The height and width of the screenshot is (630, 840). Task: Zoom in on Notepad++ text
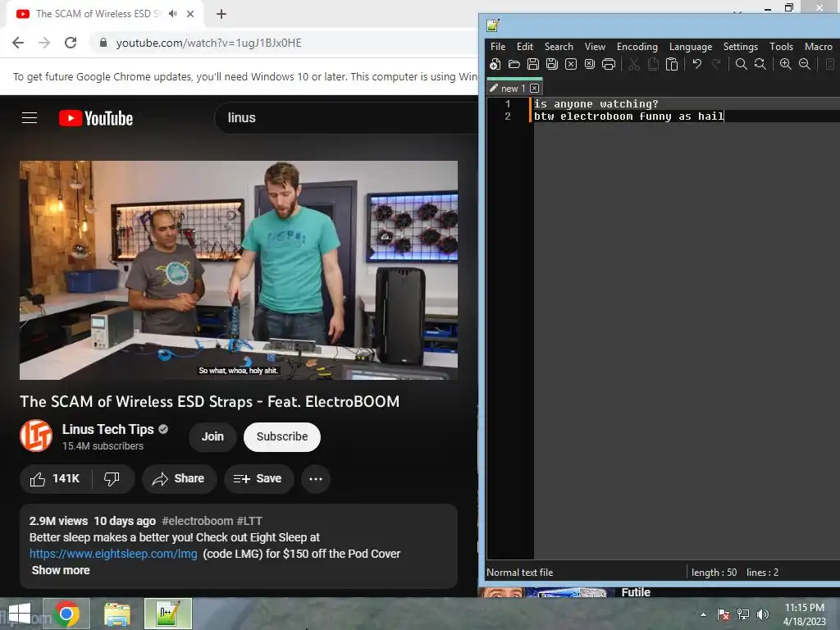[785, 64]
